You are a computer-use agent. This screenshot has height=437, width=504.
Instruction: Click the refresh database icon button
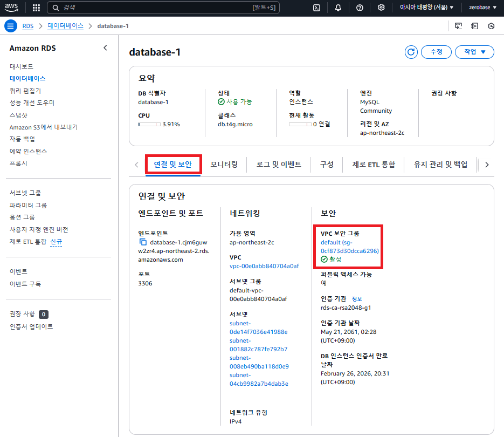point(411,52)
